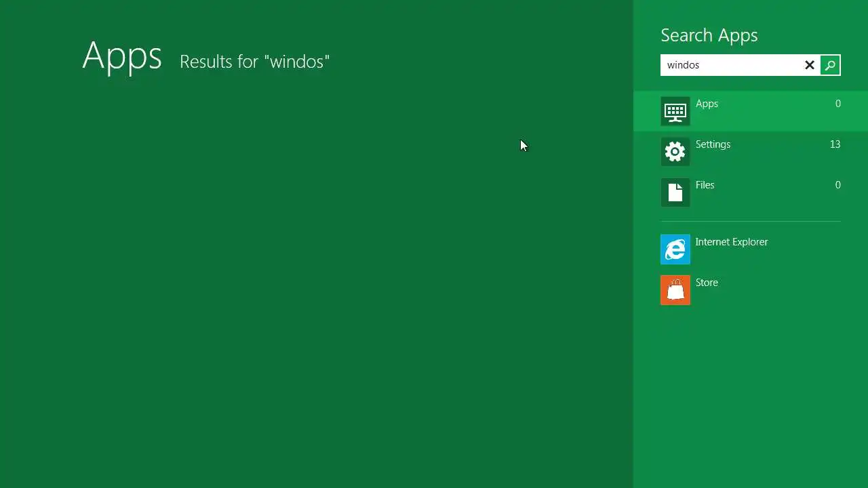Select the Apps search category label
The height and width of the screenshot is (488, 868).
(707, 104)
